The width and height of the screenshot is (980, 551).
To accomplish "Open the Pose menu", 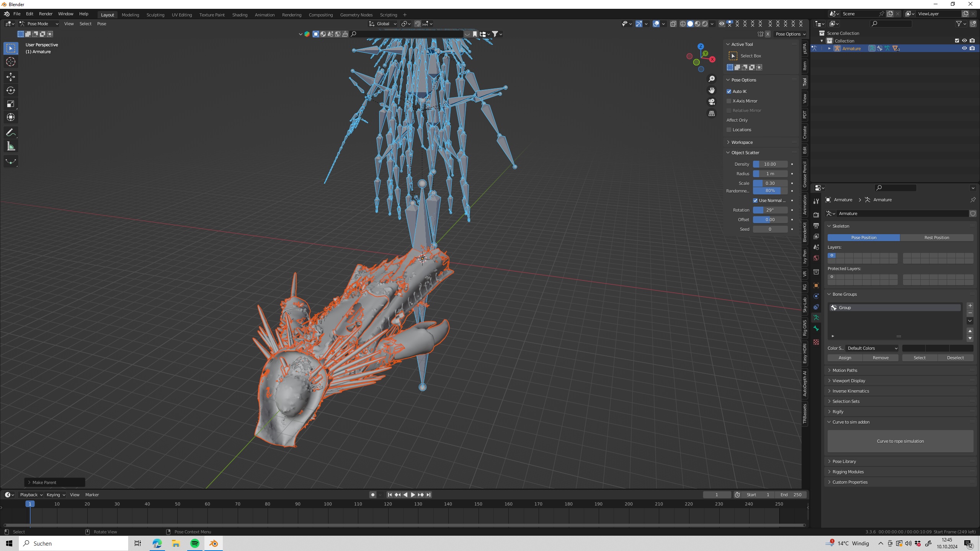I will tap(101, 24).
